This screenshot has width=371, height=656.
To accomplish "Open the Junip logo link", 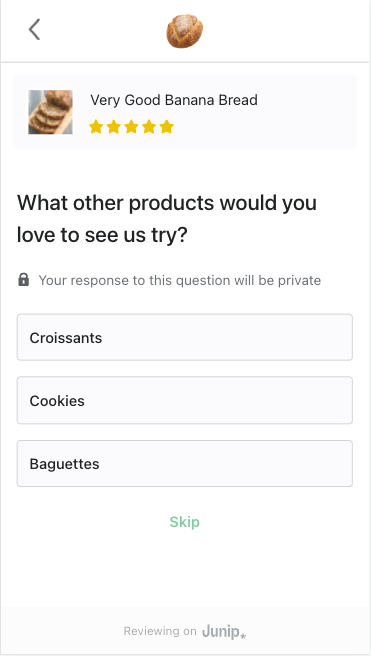I will 224,631.
